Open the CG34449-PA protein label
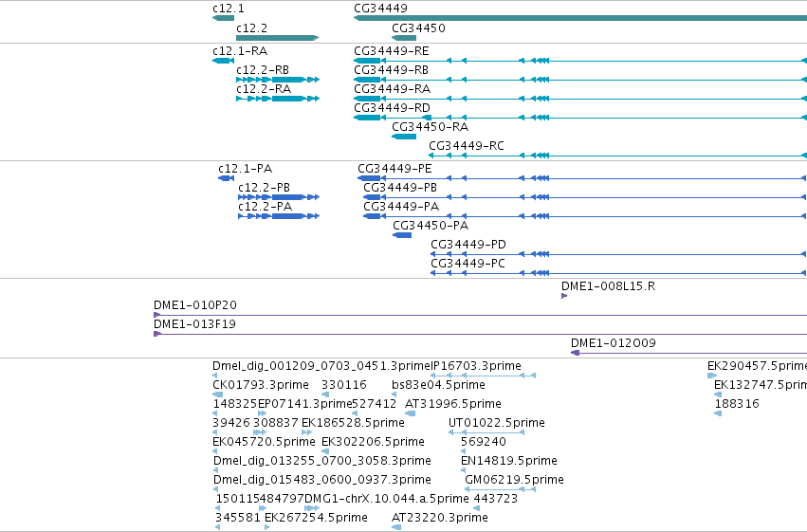 (x=401, y=207)
